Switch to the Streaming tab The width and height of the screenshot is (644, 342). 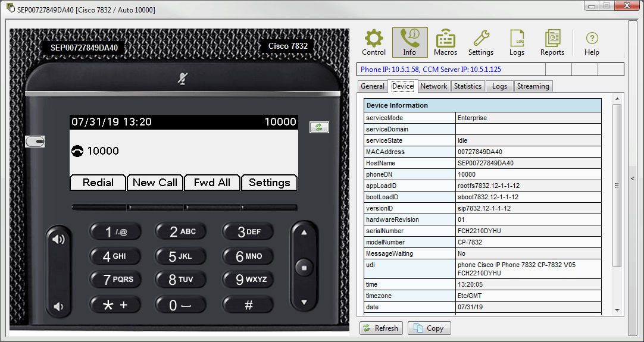coord(533,86)
